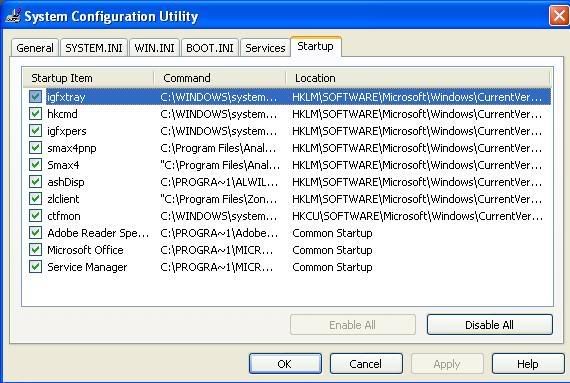This screenshot has height=383, width=570.
Task: Close the System Configuration Utility window
Action: [559, 16]
